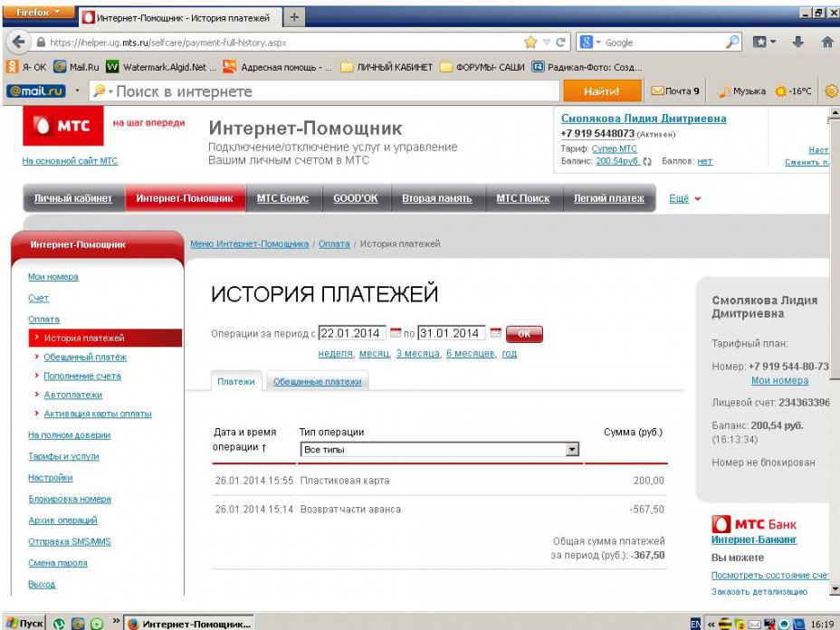840x630 pixels.
Task: Expand the Ещё menu chevron
Action: coord(697,199)
